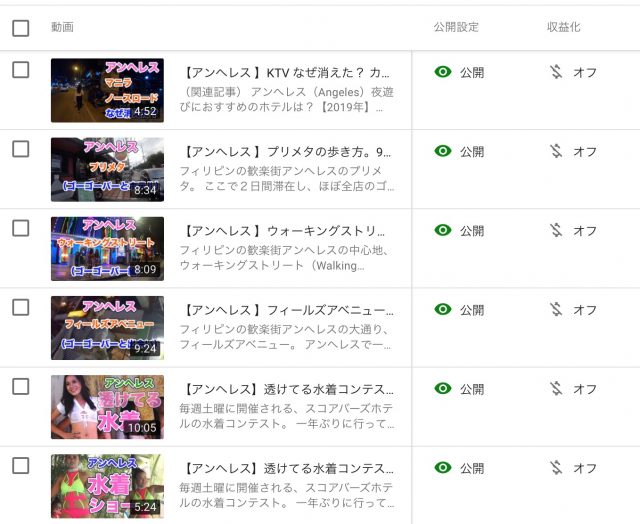
Task: Click green eye icon on KTV video row
Action: [443, 72]
